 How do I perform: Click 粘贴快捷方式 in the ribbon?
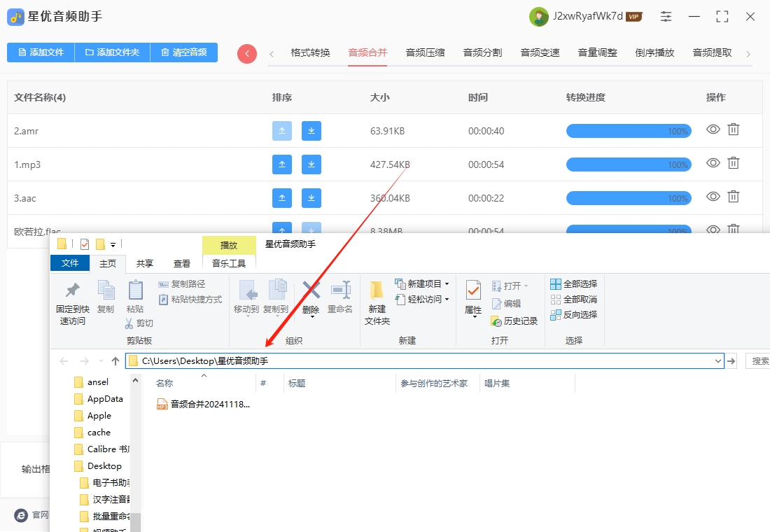tap(190, 299)
